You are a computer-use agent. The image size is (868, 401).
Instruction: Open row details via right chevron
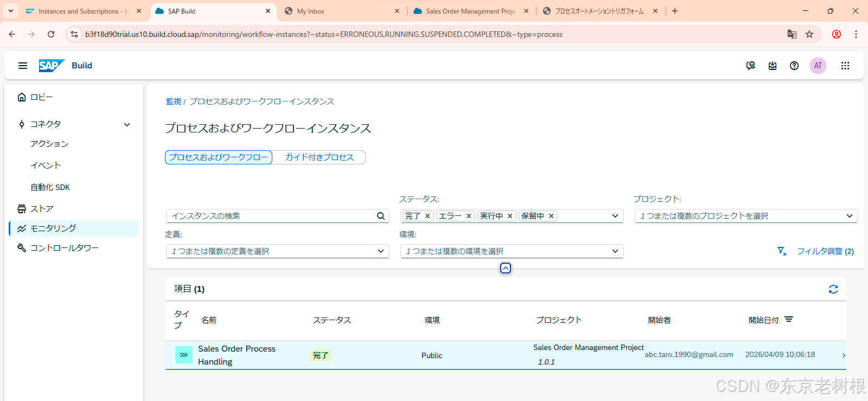844,355
